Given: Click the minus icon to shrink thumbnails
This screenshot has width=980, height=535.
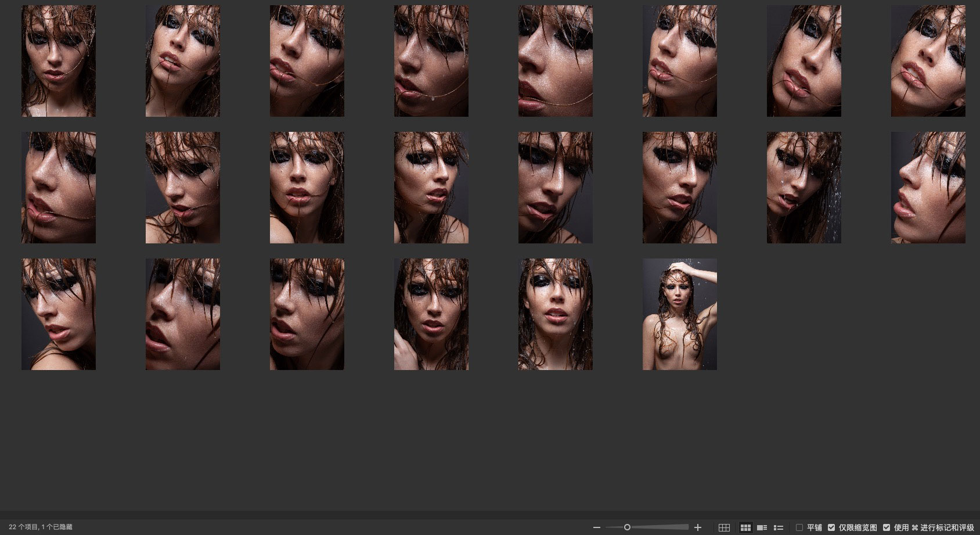Looking at the screenshot, I should 596,527.
